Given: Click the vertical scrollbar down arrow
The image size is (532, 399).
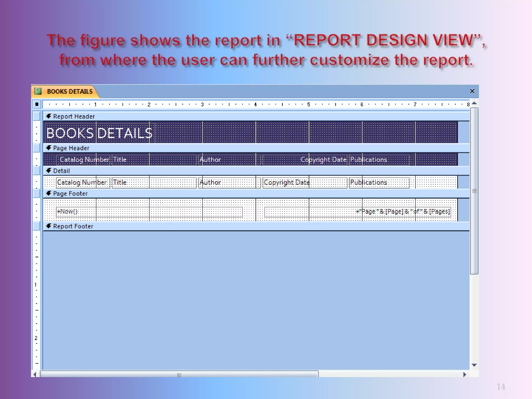Looking at the screenshot, I should [474, 365].
